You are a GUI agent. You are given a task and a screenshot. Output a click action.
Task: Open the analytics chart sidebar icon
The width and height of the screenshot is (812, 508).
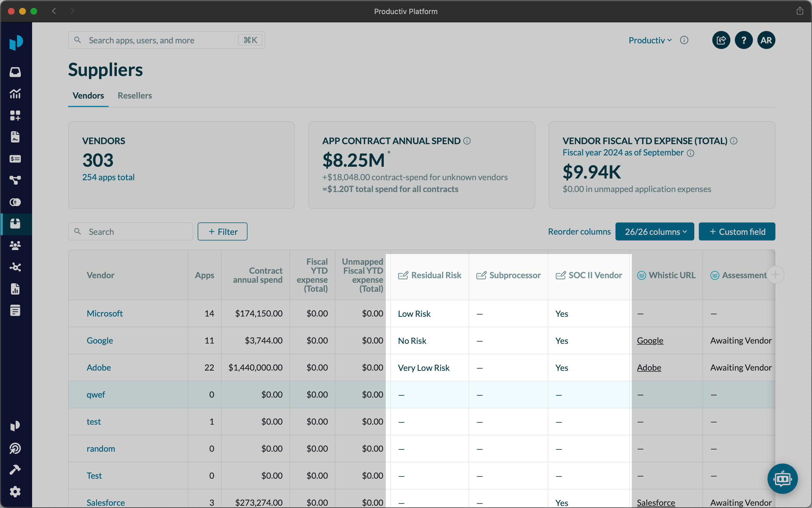(x=15, y=94)
